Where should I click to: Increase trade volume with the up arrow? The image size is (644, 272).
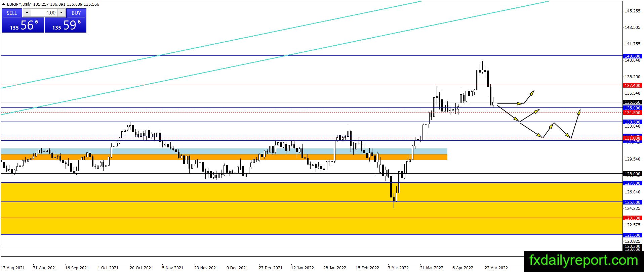pos(61,13)
